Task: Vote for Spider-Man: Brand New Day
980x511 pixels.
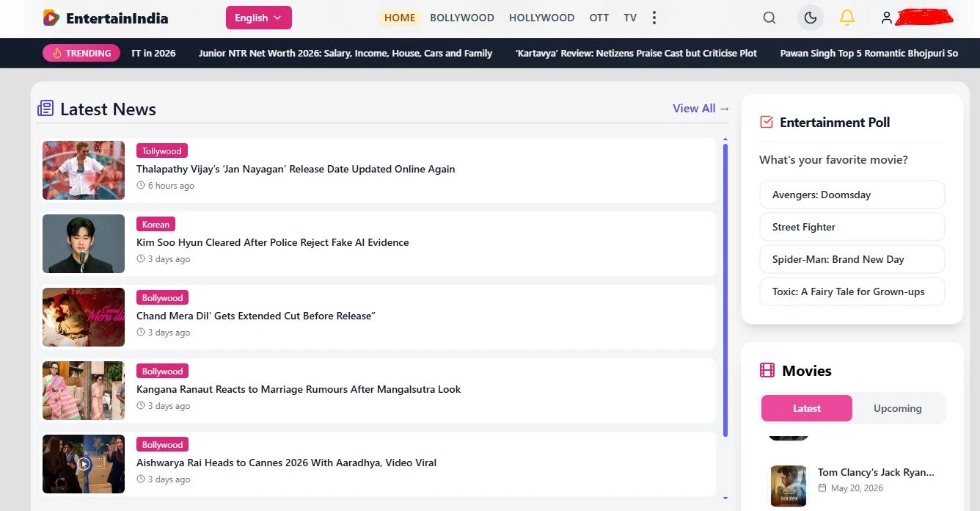Action: pos(852,259)
